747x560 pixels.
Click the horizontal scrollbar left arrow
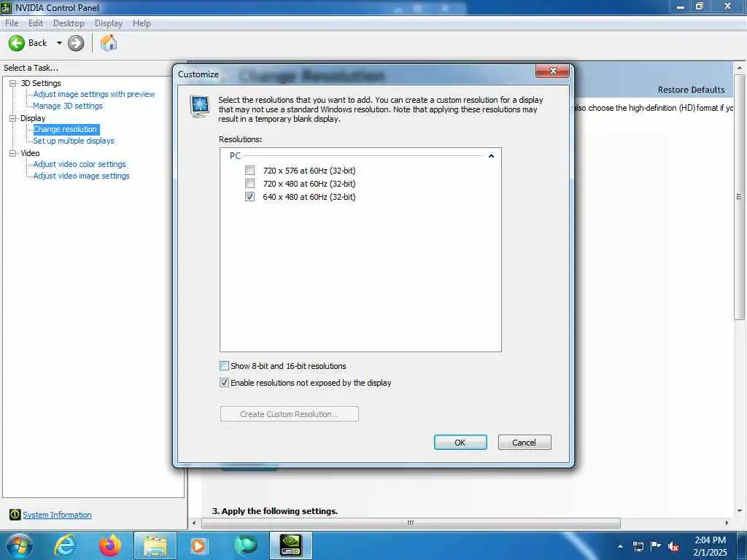194,523
